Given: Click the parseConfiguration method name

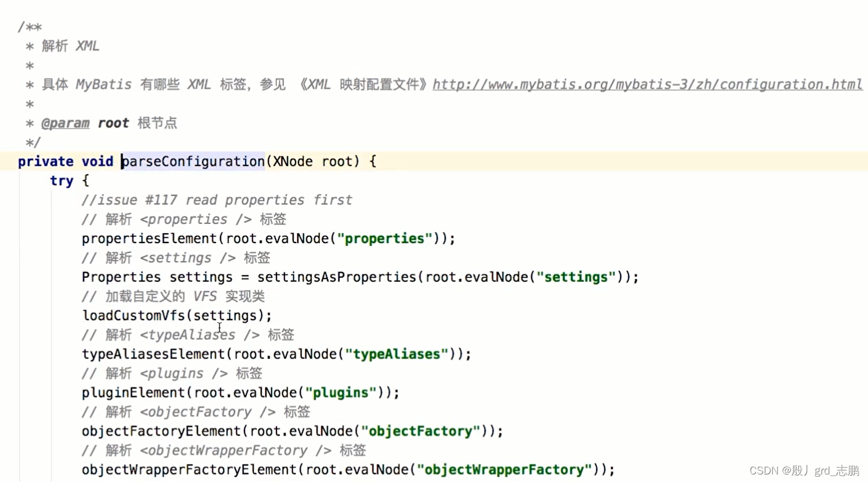Looking at the screenshot, I should [x=193, y=161].
